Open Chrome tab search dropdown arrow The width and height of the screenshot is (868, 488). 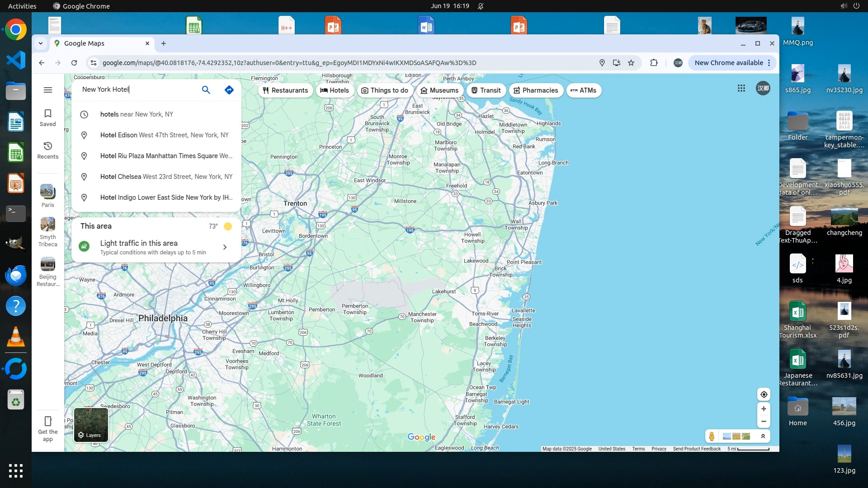41,43
